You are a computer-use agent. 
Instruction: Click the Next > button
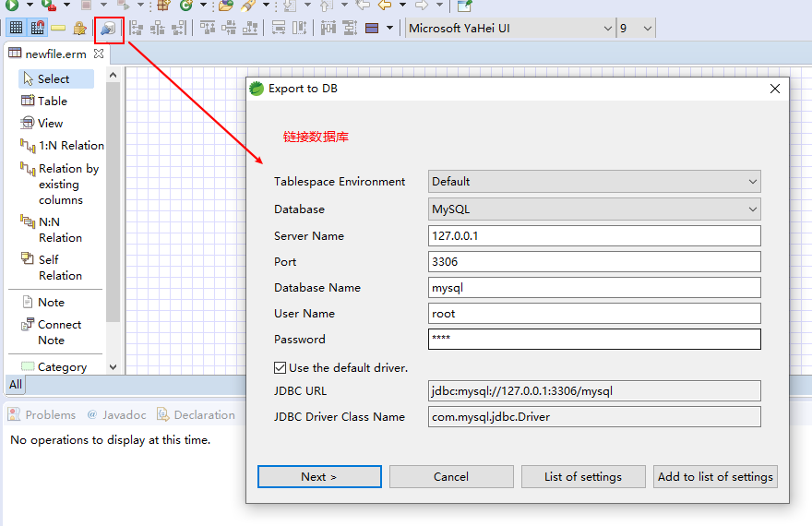tap(319, 476)
